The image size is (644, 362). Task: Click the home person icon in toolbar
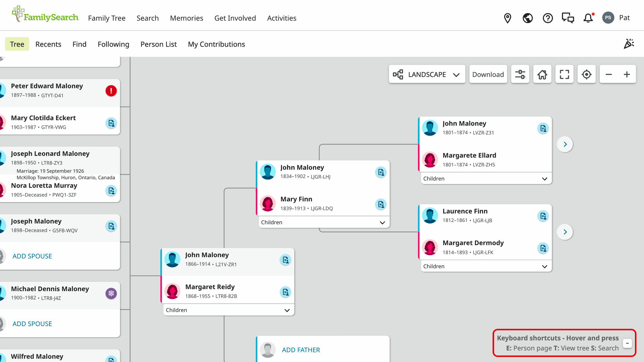point(542,74)
